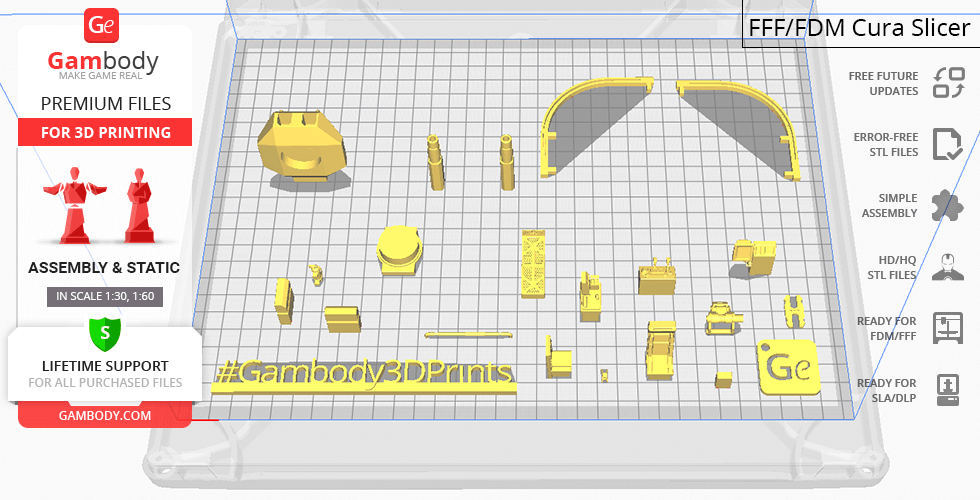Click the LIFETIME SUPPORT text
This screenshot has height=500, width=980.
click(105, 366)
